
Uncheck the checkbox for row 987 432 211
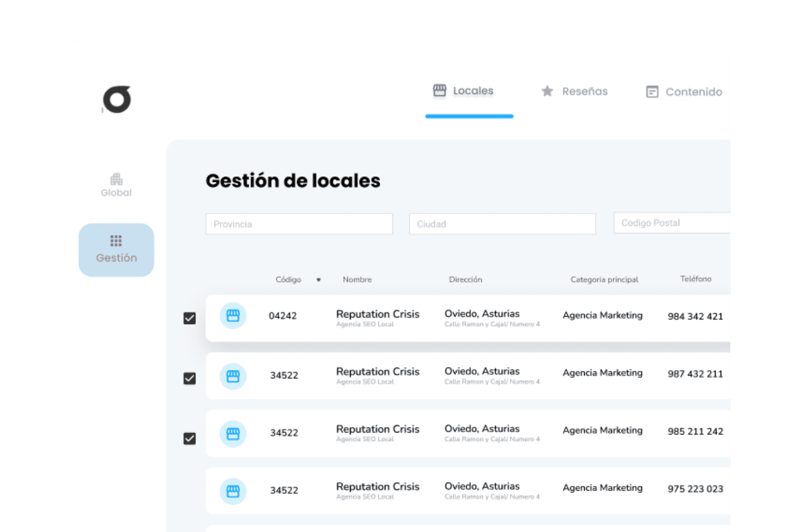[190, 378]
